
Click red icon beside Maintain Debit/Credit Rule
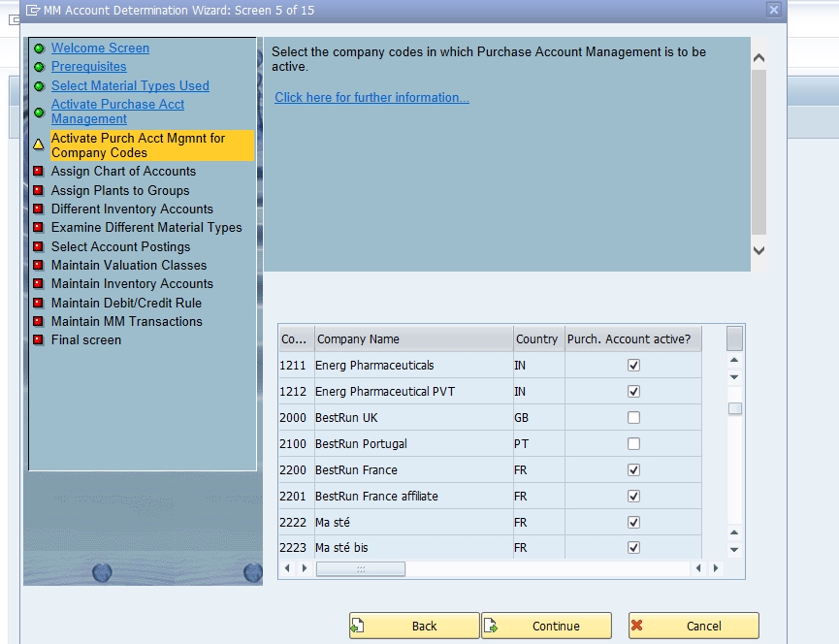click(38, 303)
